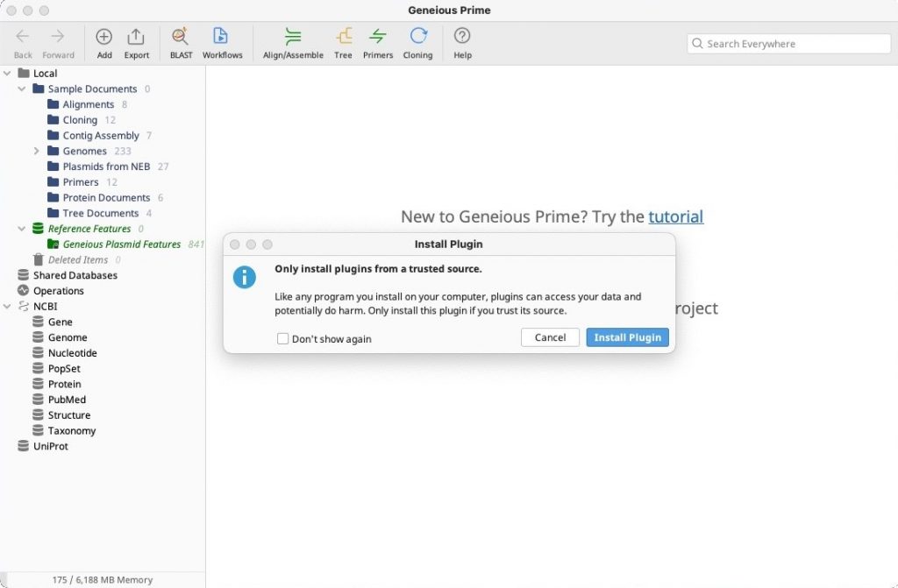Viewport: 898px width, 588px height.
Task: Select the NCBI root item label
Action: [x=46, y=307]
